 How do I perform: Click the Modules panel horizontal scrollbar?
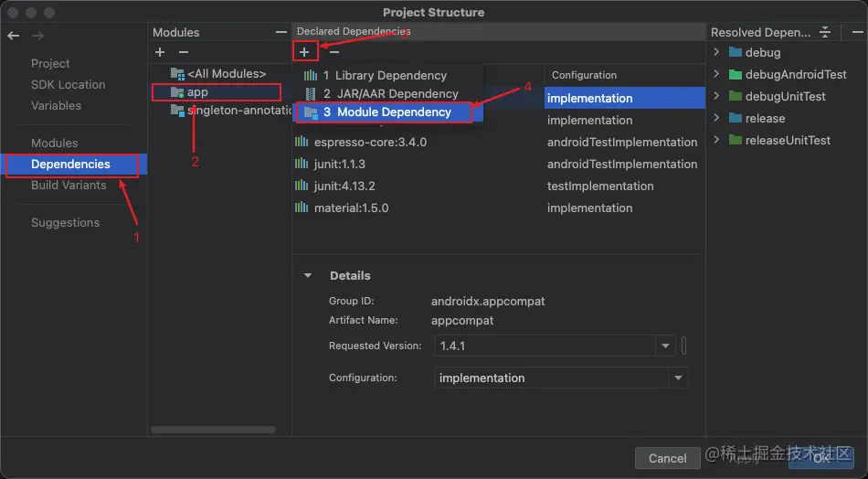(x=213, y=430)
